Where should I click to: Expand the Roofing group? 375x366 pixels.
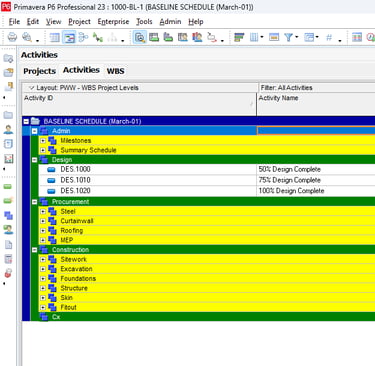point(43,231)
